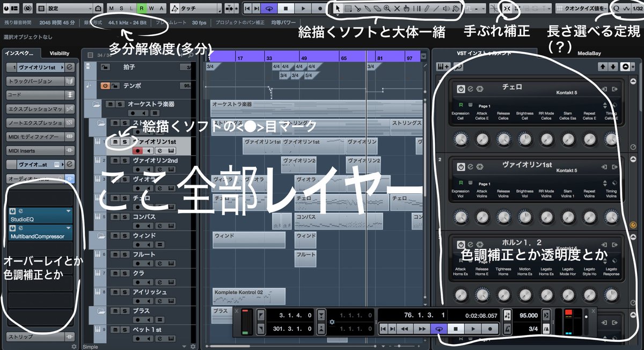The width and height of the screenshot is (644, 350).
Task: Solo the チェロ track
Action: (123, 197)
